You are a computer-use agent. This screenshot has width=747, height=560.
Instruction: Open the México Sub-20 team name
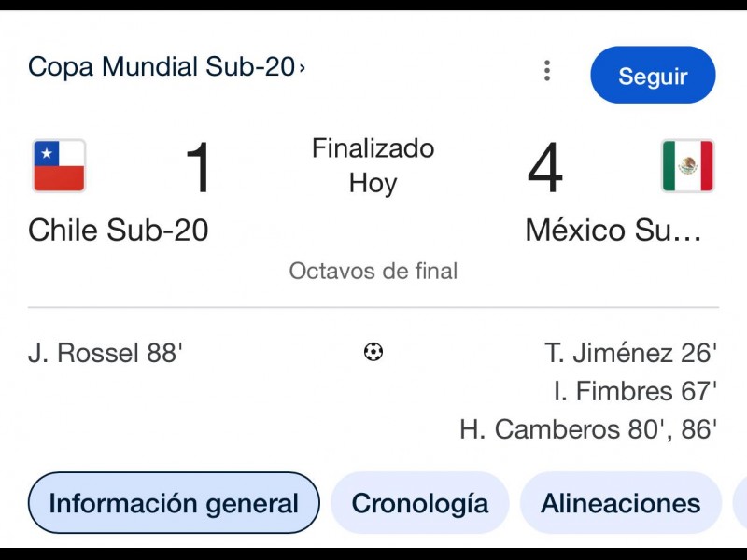pyautogui.click(x=613, y=230)
